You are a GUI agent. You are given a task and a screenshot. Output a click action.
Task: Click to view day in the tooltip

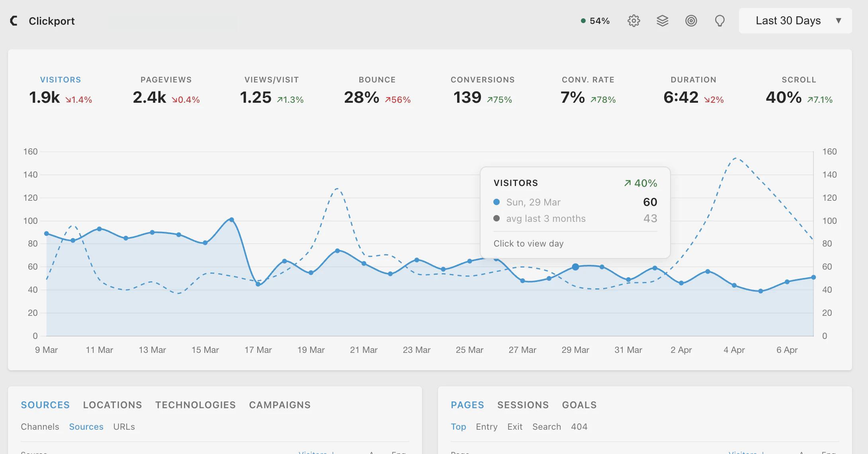pyautogui.click(x=529, y=243)
